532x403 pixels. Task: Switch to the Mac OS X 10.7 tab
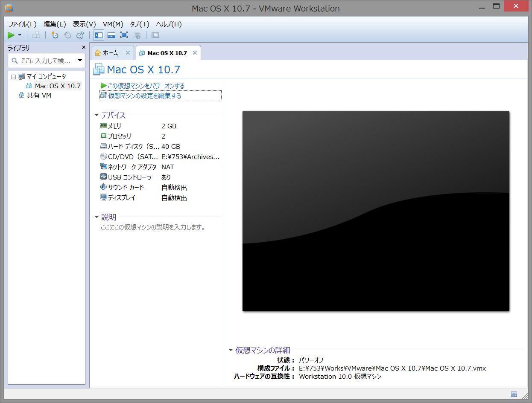(167, 53)
